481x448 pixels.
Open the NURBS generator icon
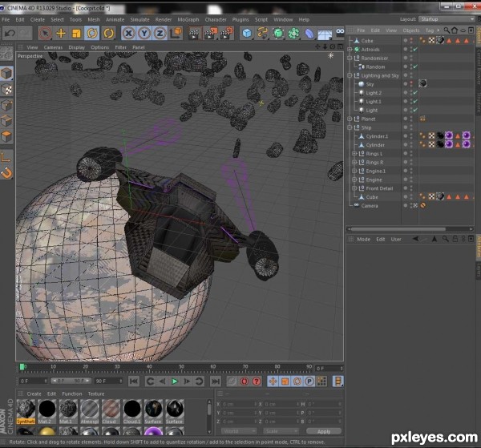pos(278,33)
